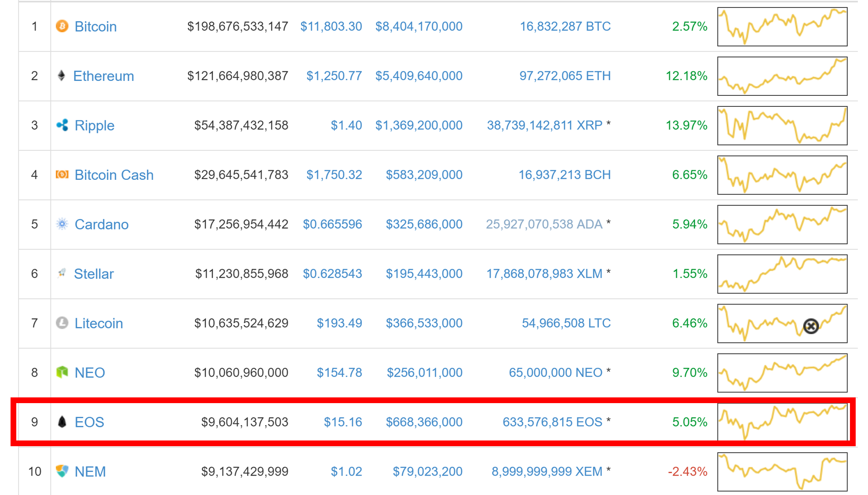Image resolution: width=868 pixels, height=495 pixels.
Task: Click supply 633,576,815 EOS
Action: (x=552, y=422)
